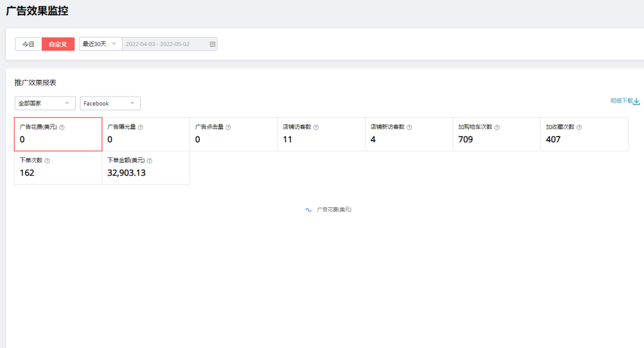Click the date range input 2022-04-03 - 2022-05-02
644x348 pixels.
(169, 44)
